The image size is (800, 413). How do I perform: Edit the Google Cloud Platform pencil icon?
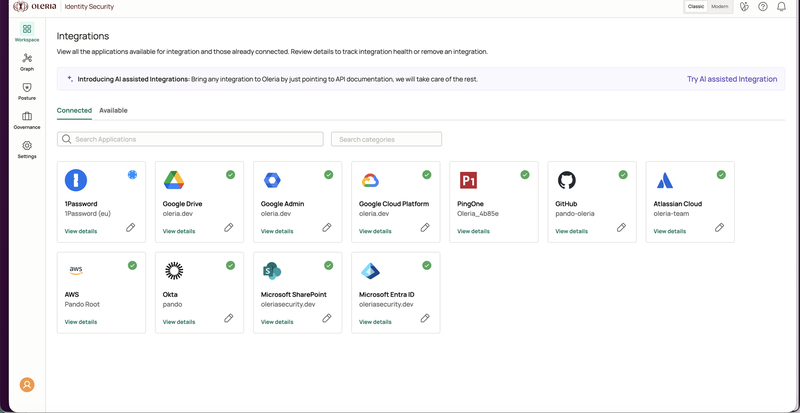click(425, 227)
